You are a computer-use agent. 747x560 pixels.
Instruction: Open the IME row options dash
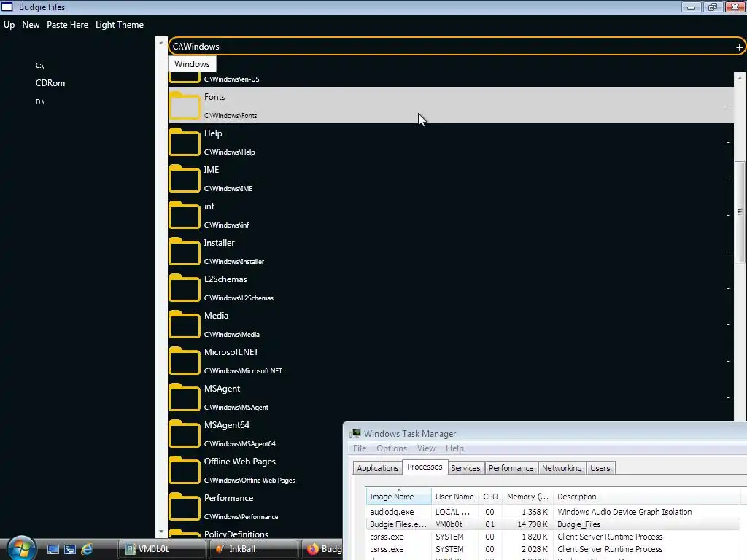point(728,179)
